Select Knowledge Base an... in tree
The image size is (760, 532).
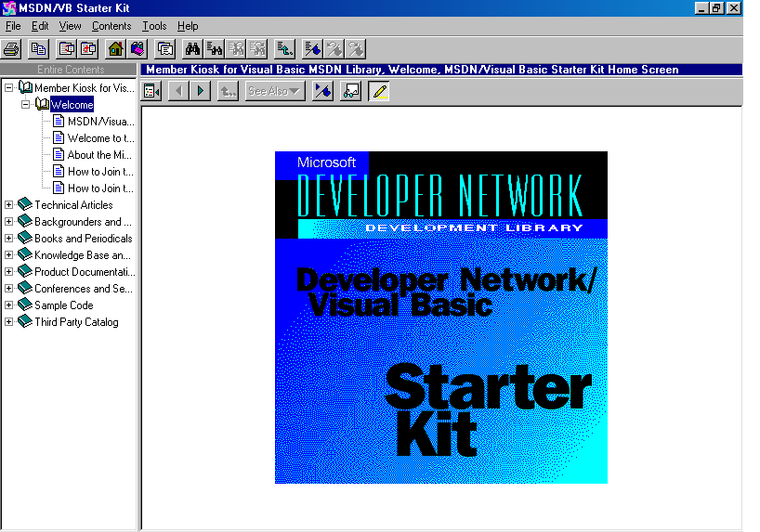pos(83,254)
